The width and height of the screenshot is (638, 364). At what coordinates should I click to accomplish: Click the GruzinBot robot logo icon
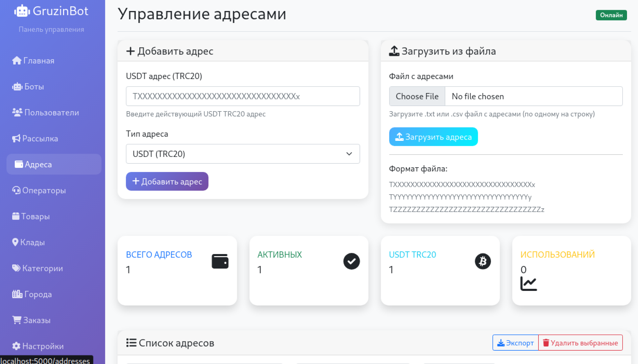[x=22, y=11]
